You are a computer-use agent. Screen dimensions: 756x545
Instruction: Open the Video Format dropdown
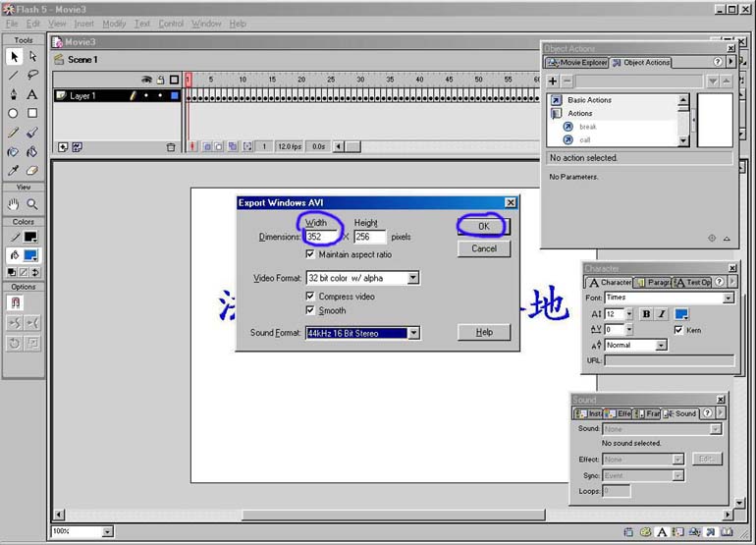(x=413, y=278)
